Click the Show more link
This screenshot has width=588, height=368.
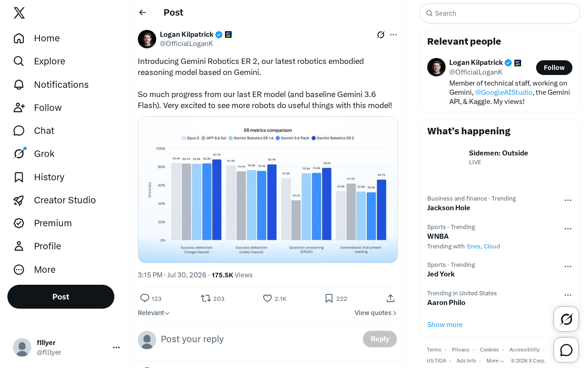pos(445,325)
